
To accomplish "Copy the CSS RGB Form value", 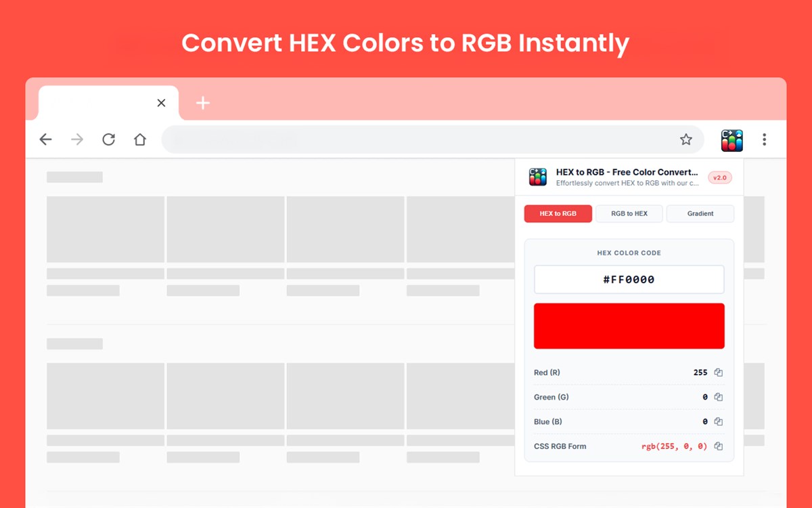I will (x=719, y=446).
